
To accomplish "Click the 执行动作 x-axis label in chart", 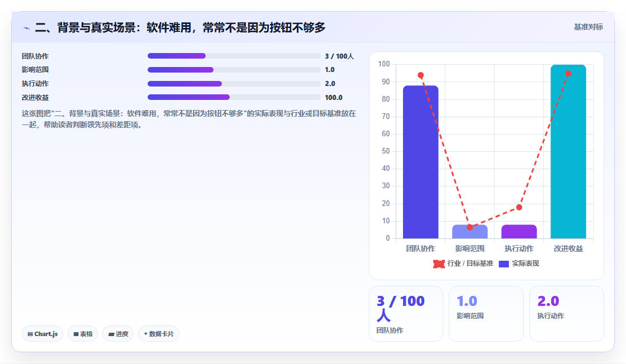I will 519,249.
